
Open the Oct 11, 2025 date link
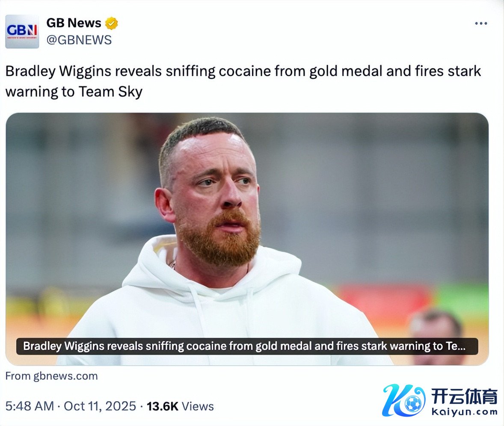click(x=100, y=406)
